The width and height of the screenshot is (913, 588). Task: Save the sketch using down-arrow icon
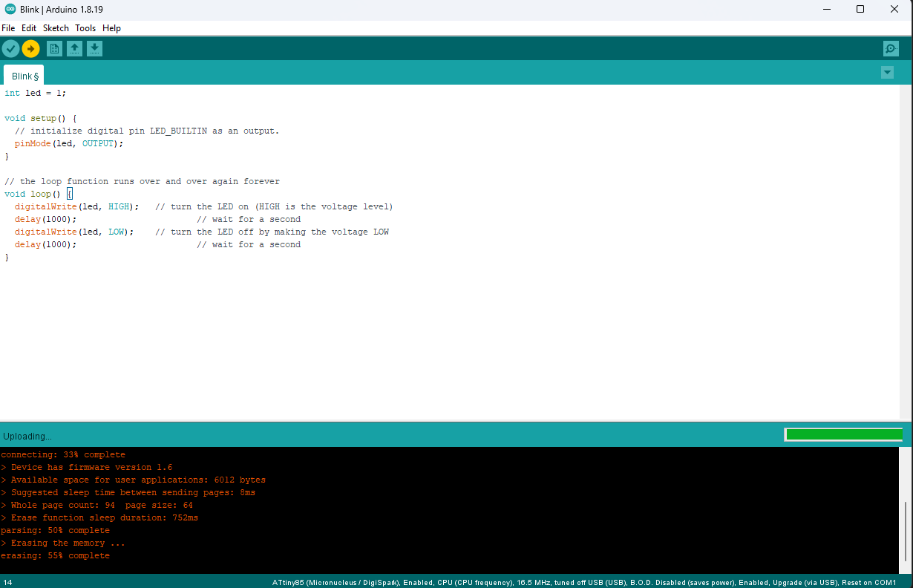point(94,49)
